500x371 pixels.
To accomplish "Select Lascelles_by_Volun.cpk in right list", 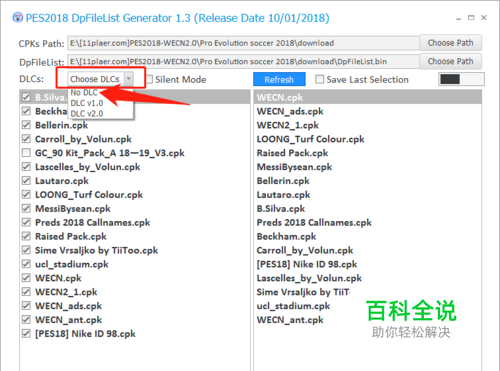I will (x=368, y=278).
